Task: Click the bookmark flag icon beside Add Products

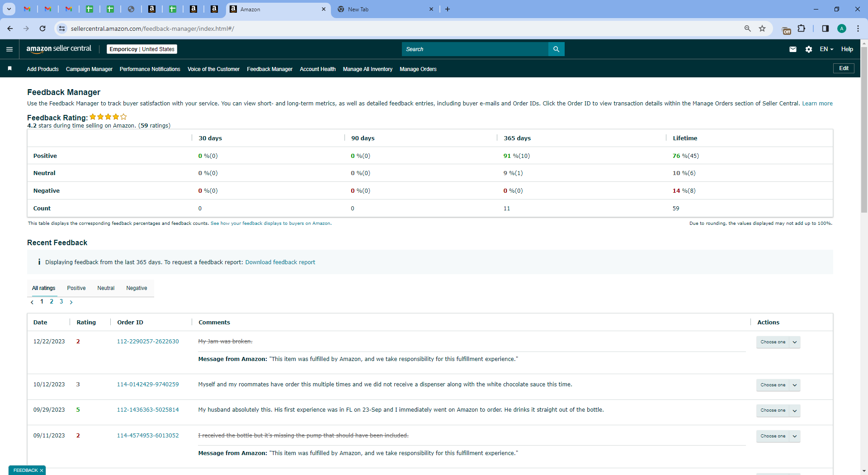Action: coord(9,69)
